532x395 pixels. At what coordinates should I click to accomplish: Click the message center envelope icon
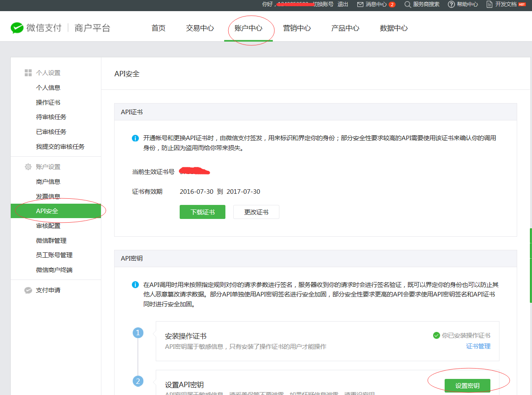[x=360, y=5]
